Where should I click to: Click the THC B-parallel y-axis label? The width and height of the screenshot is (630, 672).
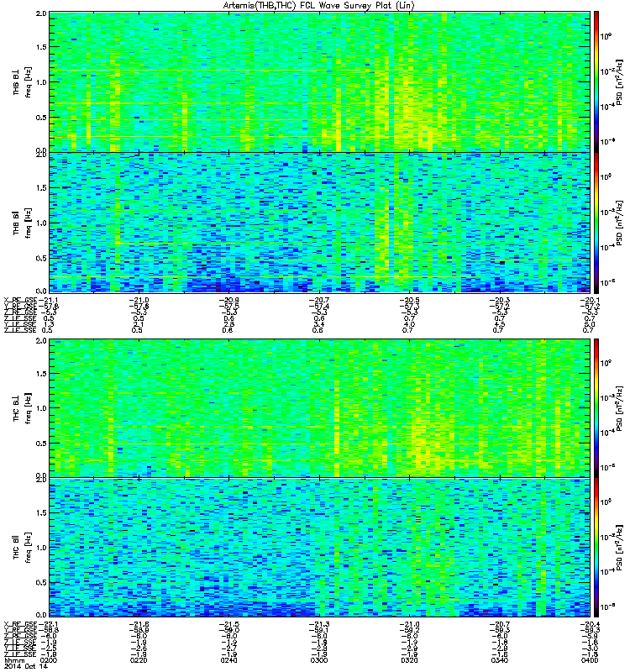[x=22, y=548]
